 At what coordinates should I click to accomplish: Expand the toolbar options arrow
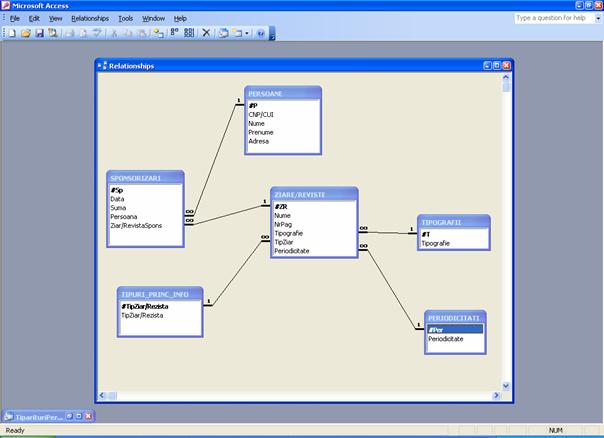point(271,34)
